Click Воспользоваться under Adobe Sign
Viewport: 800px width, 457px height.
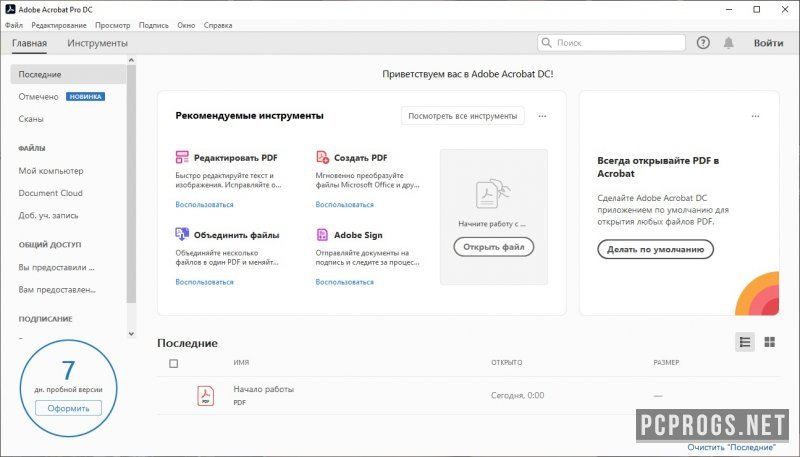(344, 282)
